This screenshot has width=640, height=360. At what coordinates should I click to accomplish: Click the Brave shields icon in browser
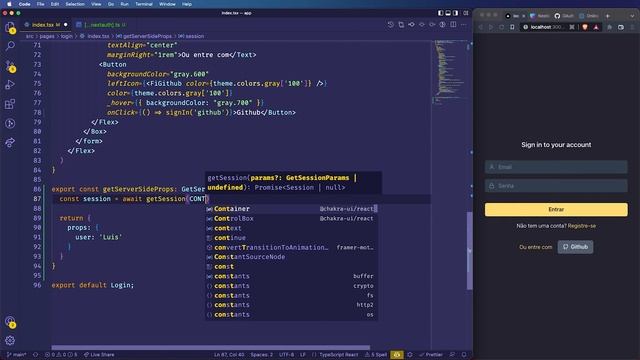(585, 27)
